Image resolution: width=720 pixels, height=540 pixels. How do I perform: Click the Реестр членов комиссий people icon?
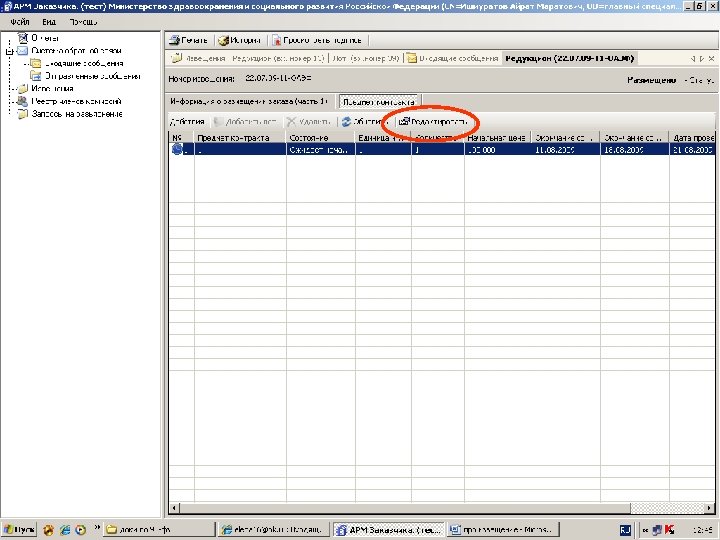22,101
